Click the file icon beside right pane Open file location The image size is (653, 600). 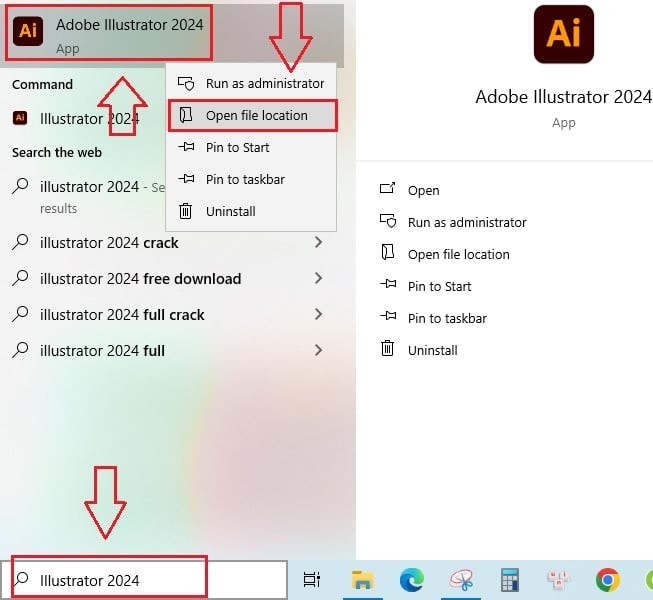click(x=388, y=252)
